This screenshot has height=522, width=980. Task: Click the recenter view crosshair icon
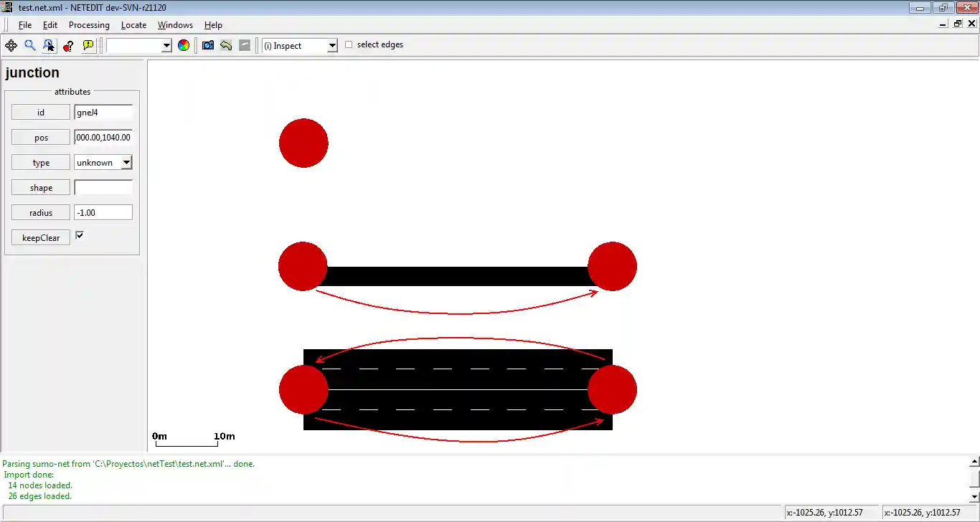11,45
